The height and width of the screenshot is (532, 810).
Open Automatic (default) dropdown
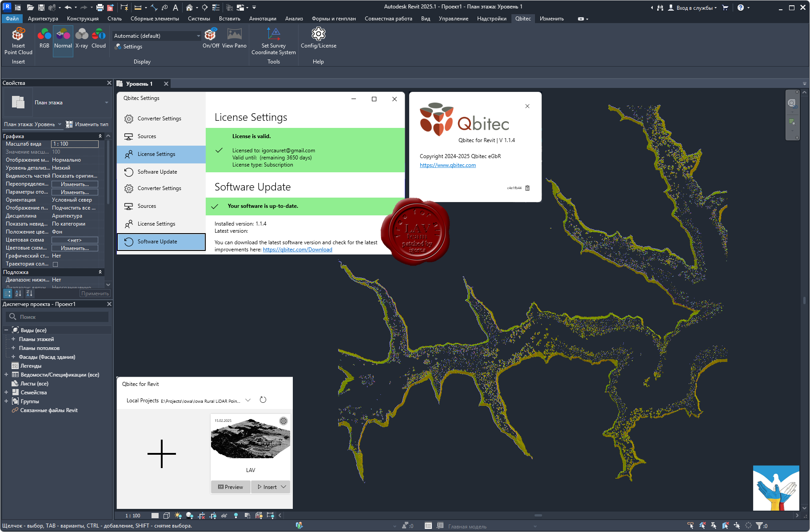157,36
